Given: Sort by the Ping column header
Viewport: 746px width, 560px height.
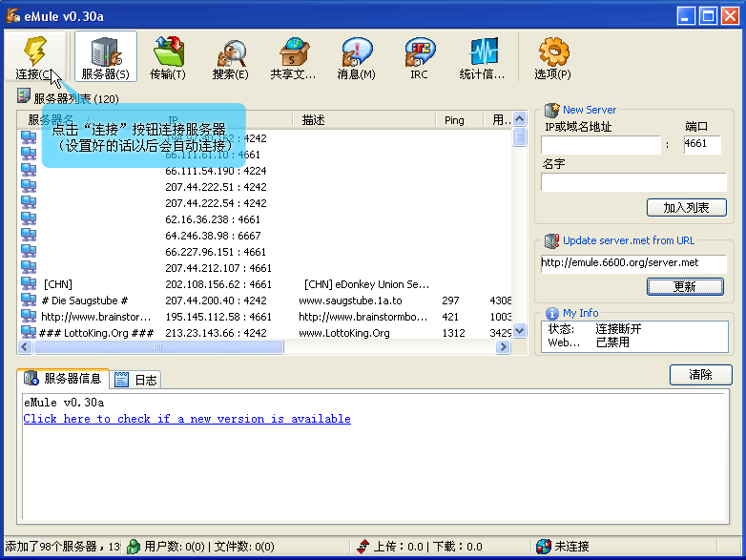Looking at the screenshot, I should pos(459,120).
